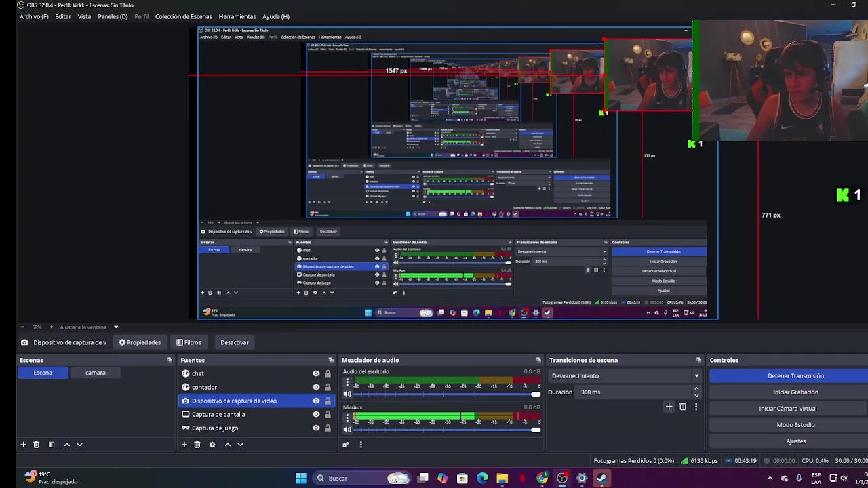Image resolution: width=868 pixels, height=488 pixels.
Task: Mute Audio del escritorio speaker icon
Action: click(x=347, y=394)
